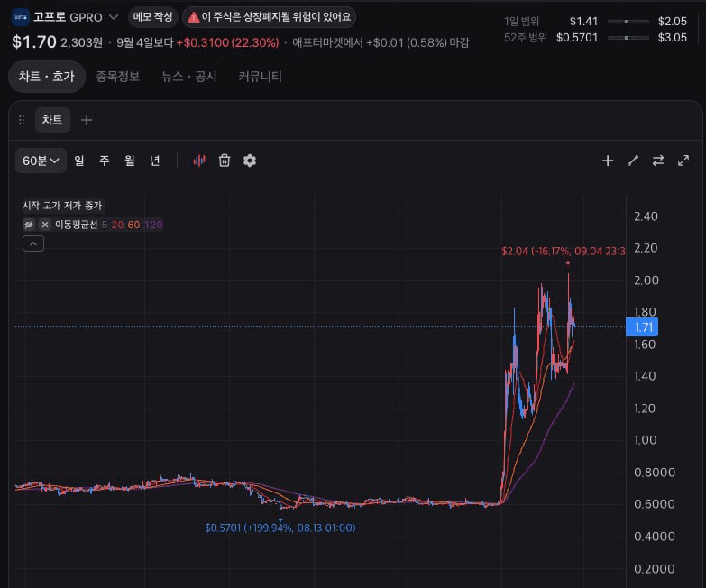This screenshot has height=588, width=706.
Task: Remove the 이동평균선 indicator with X
Action: tap(44, 225)
